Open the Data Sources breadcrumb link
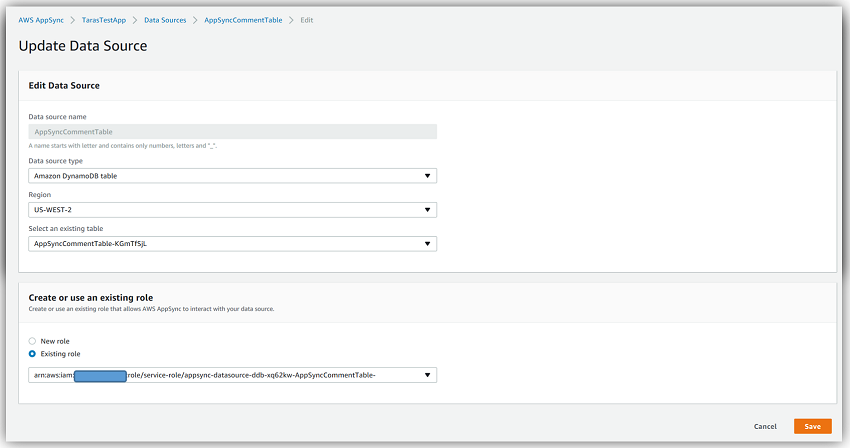This screenshot has width=850, height=448. coord(164,20)
